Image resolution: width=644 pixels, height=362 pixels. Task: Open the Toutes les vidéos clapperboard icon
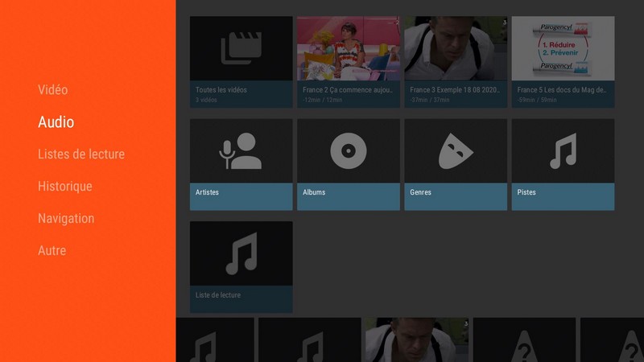(x=241, y=48)
